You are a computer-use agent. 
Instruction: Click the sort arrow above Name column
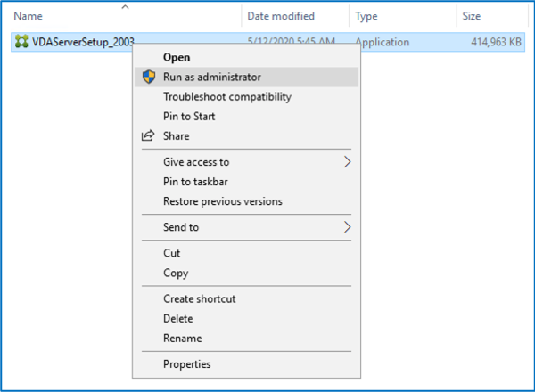coord(124,7)
